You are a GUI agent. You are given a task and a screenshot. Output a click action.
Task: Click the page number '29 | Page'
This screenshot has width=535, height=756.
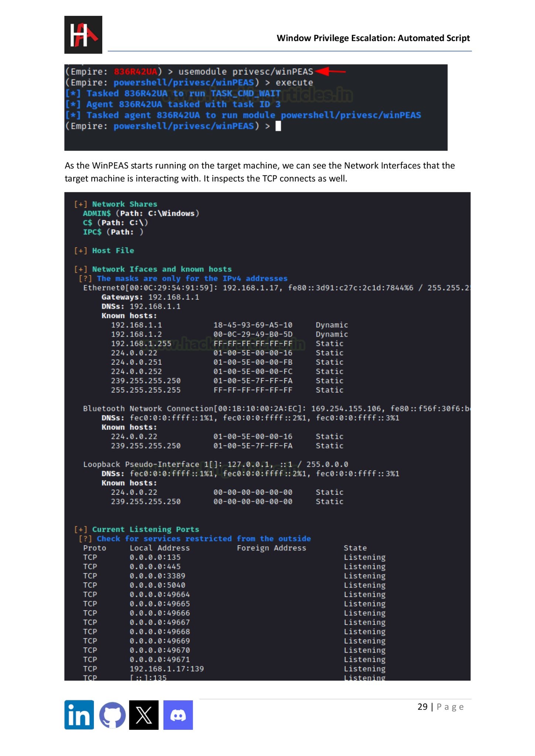[x=440, y=707]
